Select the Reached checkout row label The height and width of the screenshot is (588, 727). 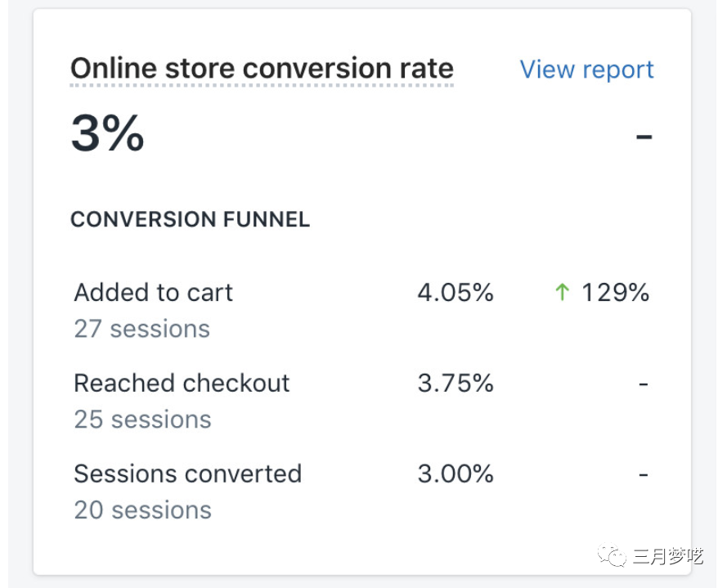coord(182,383)
